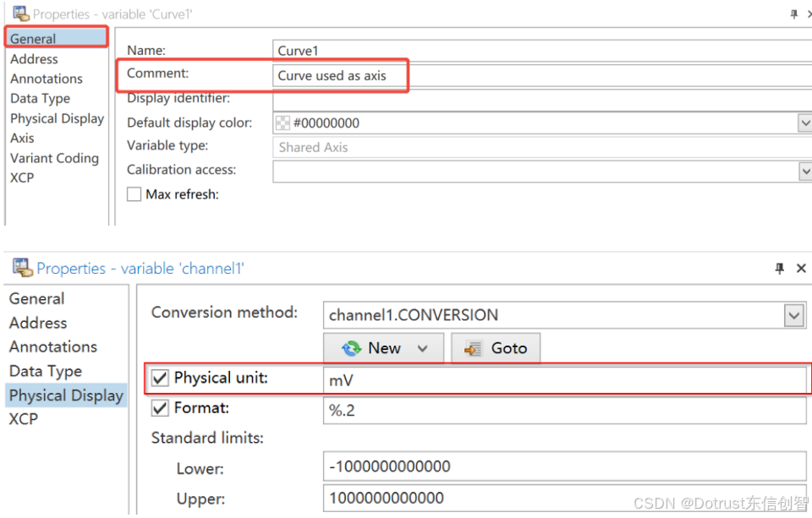Click the Properties - variable 'Curve1' title
Screen dimensions: 812x518
tap(112, 14)
